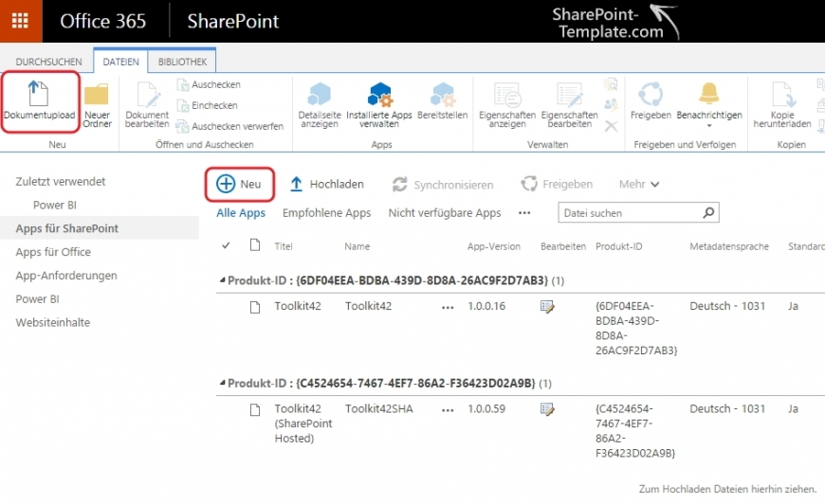Sort by App-Version column header
The image size is (825, 504).
[x=493, y=246]
